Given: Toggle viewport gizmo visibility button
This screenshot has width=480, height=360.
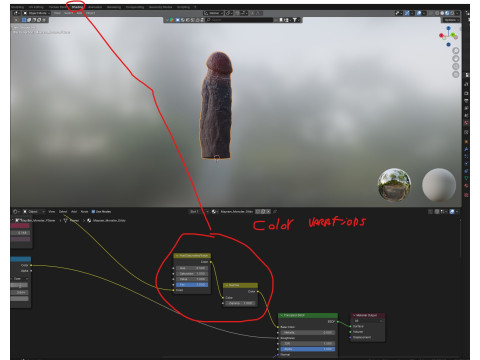Looking at the screenshot, I should point(407,13).
